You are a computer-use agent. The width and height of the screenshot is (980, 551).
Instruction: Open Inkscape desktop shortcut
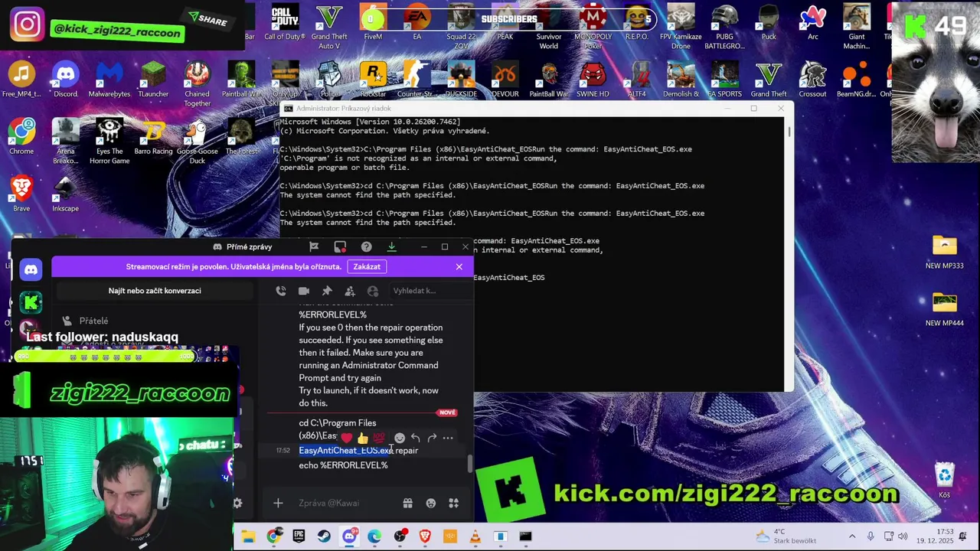coord(65,194)
